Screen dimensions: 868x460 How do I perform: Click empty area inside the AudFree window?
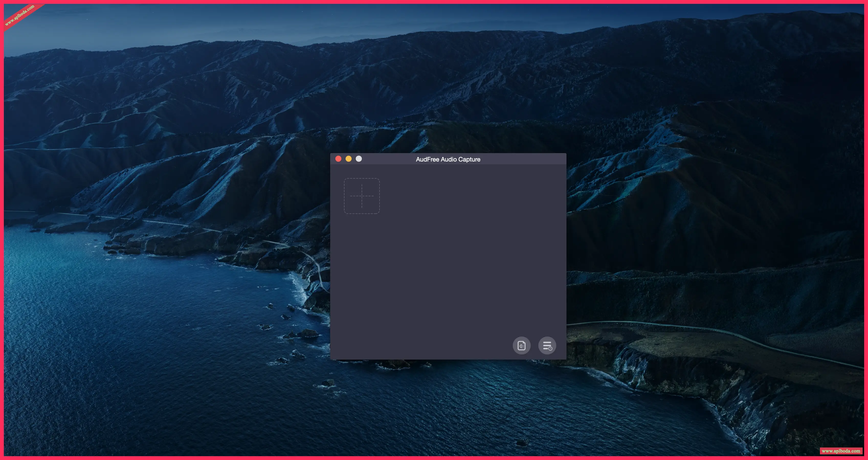coord(448,269)
